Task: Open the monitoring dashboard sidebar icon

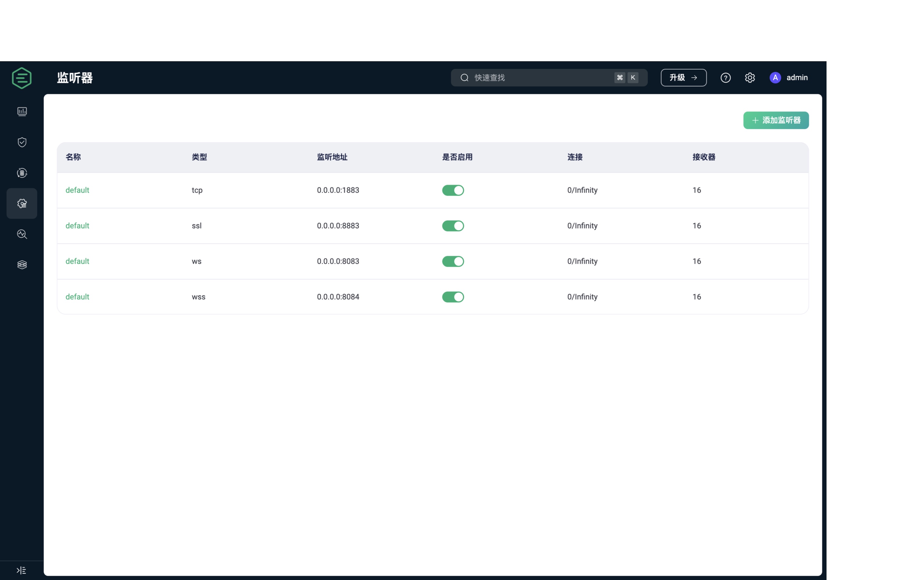Action: pyautogui.click(x=22, y=111)
